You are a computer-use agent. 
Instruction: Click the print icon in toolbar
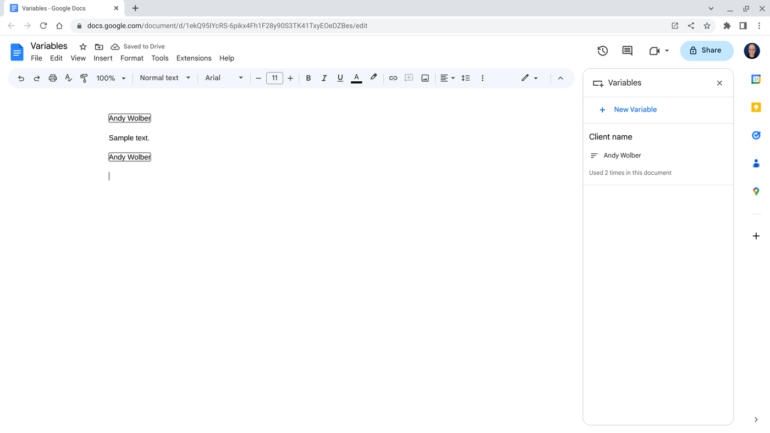[53, 78]
